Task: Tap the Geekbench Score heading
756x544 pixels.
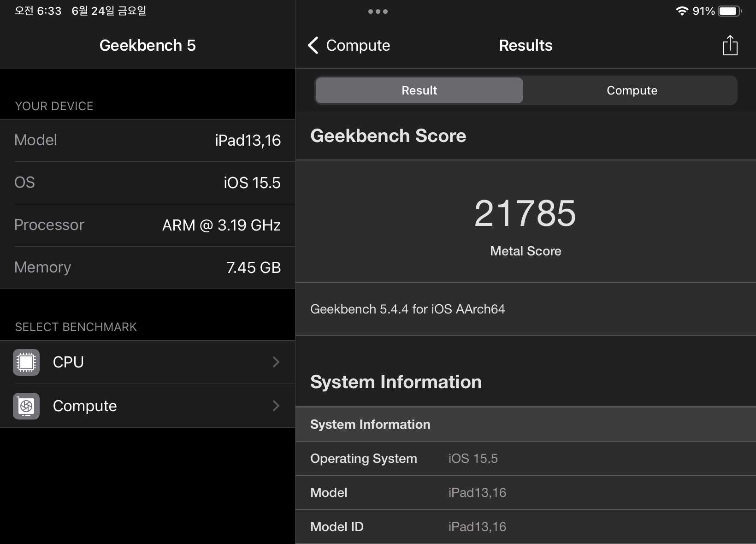Action: [388, 136]
